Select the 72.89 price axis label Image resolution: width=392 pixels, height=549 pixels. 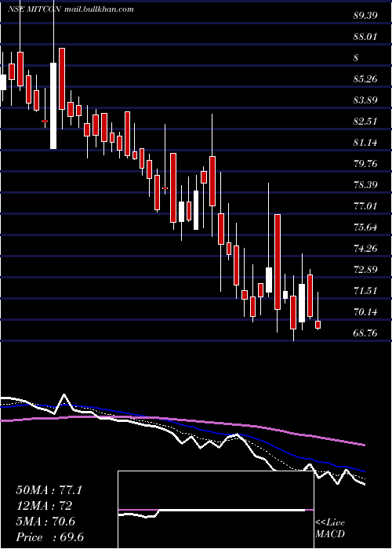click(x=365, y=270)
